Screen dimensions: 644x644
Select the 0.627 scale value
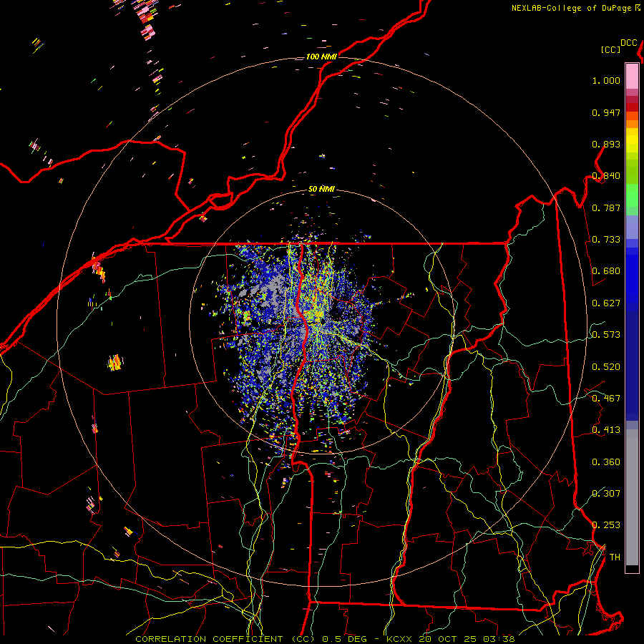point(606,303)
